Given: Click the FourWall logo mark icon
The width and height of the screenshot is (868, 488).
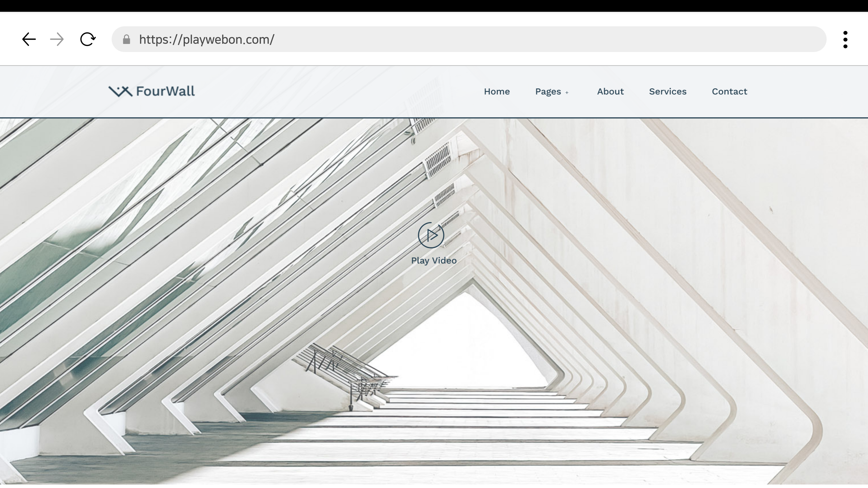Looking at the screenshot, I should point(120,91).
